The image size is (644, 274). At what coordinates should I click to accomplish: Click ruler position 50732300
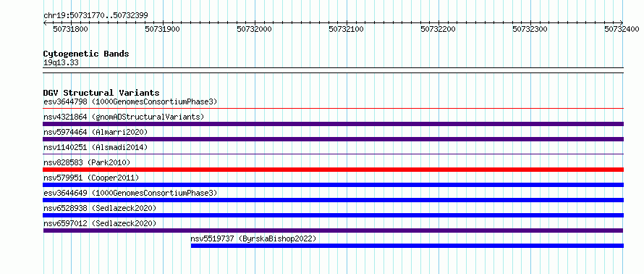[530, 30]
